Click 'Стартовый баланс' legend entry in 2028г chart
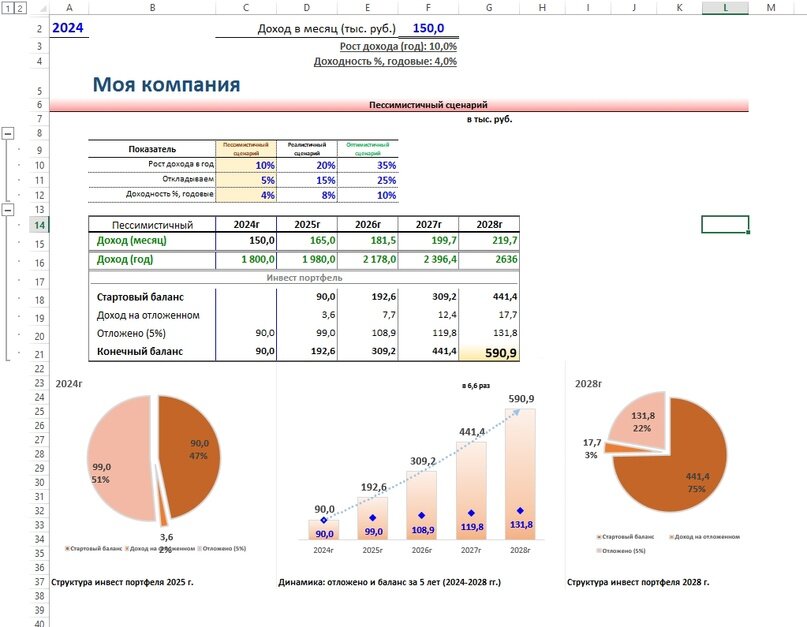Screen dimensions: 807x627 625,537
